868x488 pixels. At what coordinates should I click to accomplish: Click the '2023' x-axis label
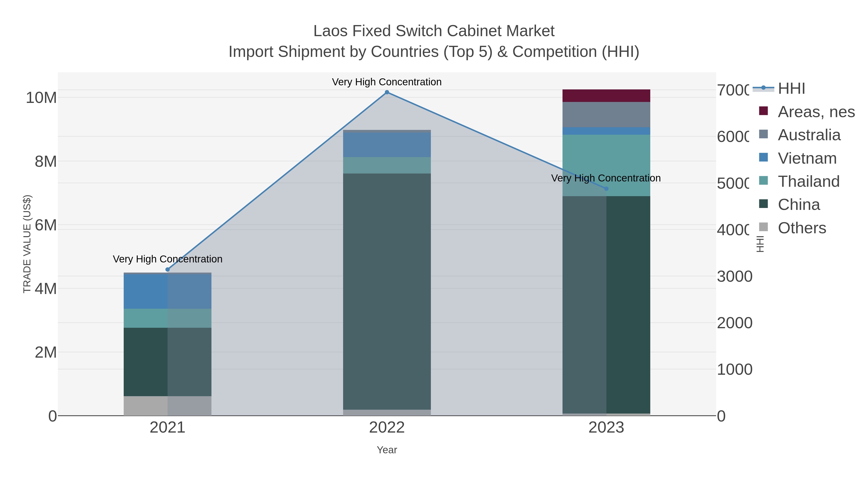click(x=606, y=428)
